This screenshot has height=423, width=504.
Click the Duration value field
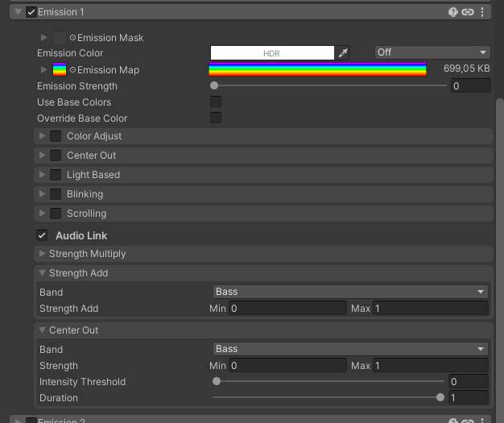(469, 398)
